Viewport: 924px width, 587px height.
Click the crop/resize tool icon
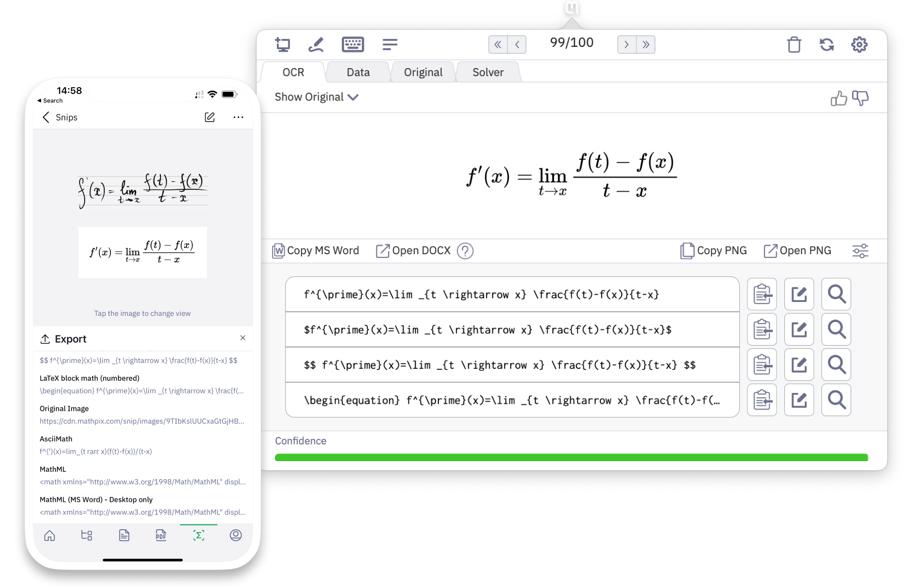(x=282, y=44)
